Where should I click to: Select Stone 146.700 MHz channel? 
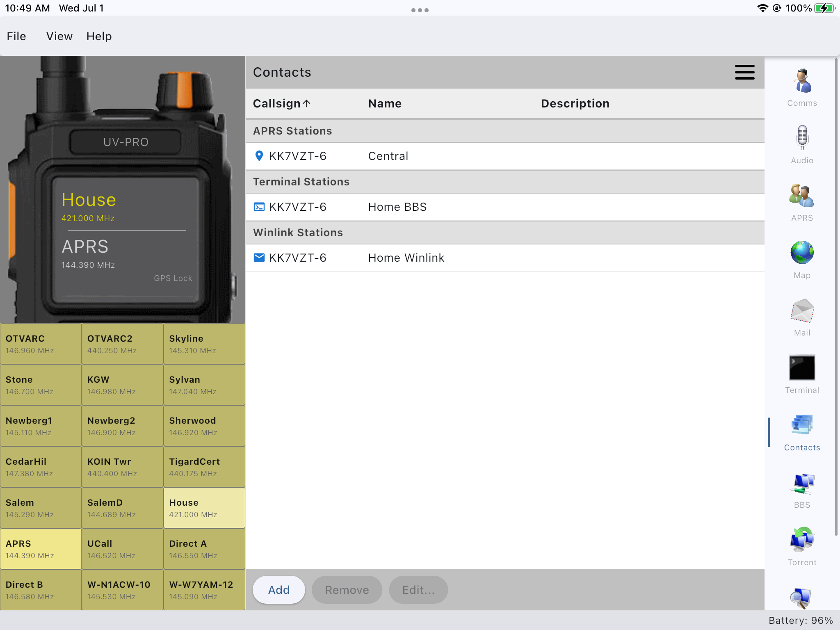[x=41, y=385]
